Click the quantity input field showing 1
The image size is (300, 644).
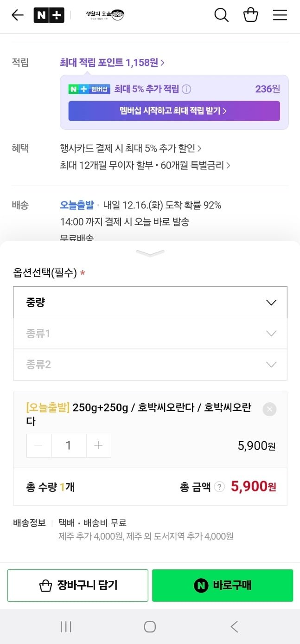[x=69, y=445]
